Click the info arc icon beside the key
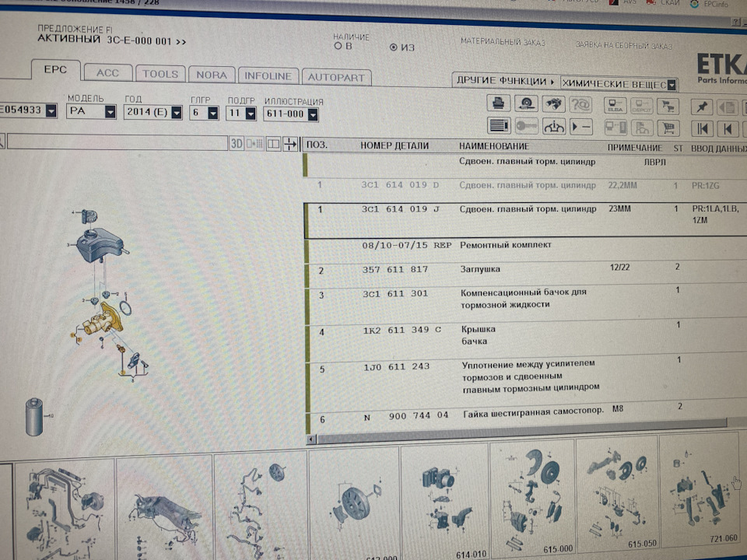This screenshot has width=747, height=560. pyautogui.click(x=553, y=127)
